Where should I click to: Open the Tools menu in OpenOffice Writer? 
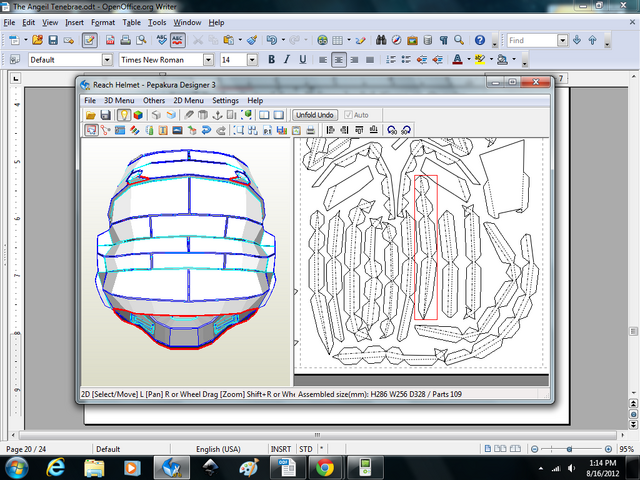157,22
